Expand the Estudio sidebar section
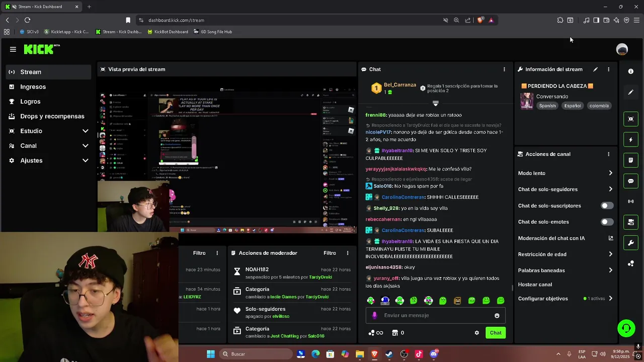This screenshot has width=644, height=362. pyautogui.click(x=86, y=131)
